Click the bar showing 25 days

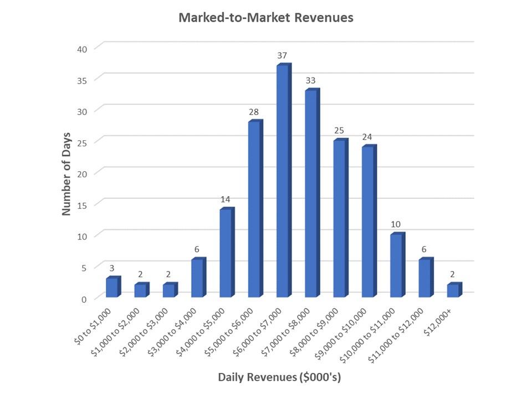339,219
